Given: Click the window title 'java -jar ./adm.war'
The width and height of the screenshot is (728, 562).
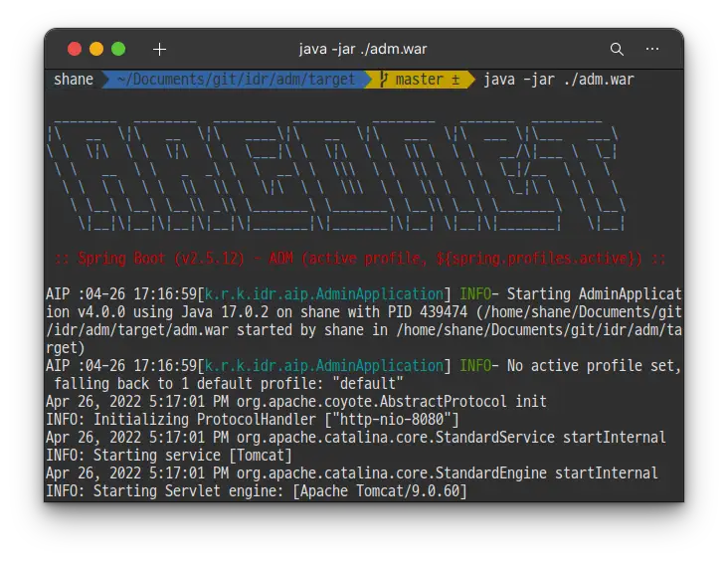Looking at the screenshot, I should click(x=363, y=49).
